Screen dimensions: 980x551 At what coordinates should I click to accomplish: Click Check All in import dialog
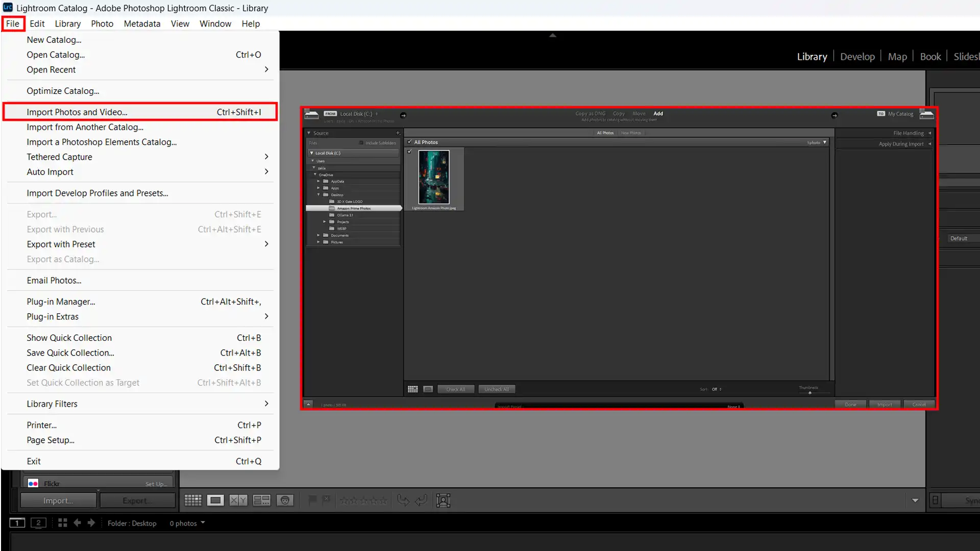456,389
